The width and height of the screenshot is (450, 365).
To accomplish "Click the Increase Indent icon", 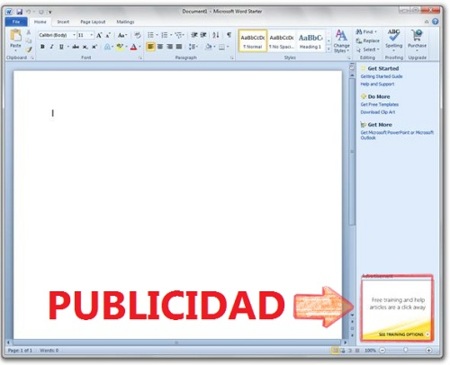I will pyautogui.click(x=203, y=35).
